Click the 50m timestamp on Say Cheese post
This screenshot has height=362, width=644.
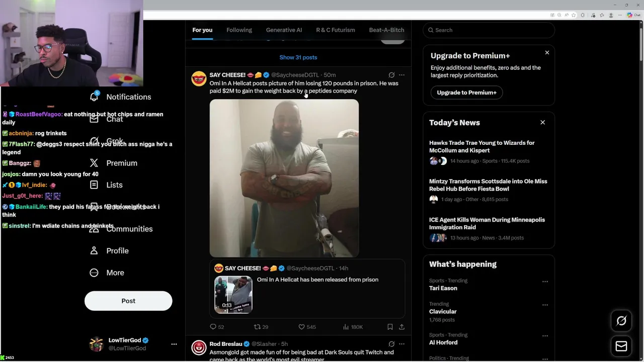pos(330,75)
